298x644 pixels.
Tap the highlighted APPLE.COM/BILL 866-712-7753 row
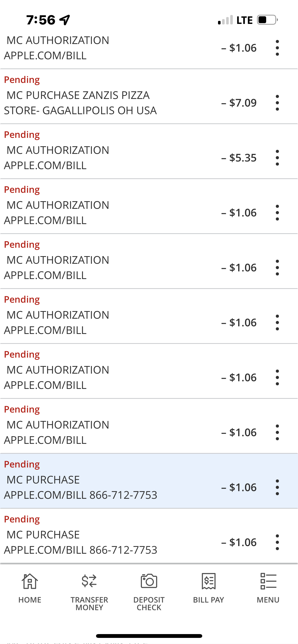(x=80, y=487)
